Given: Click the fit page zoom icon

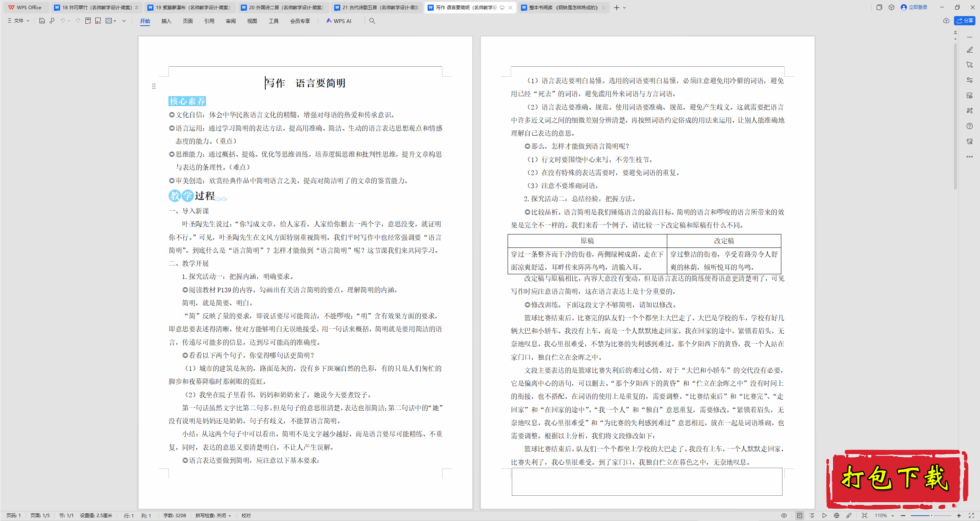Looking at the screenshot, I should click(864, 515).
